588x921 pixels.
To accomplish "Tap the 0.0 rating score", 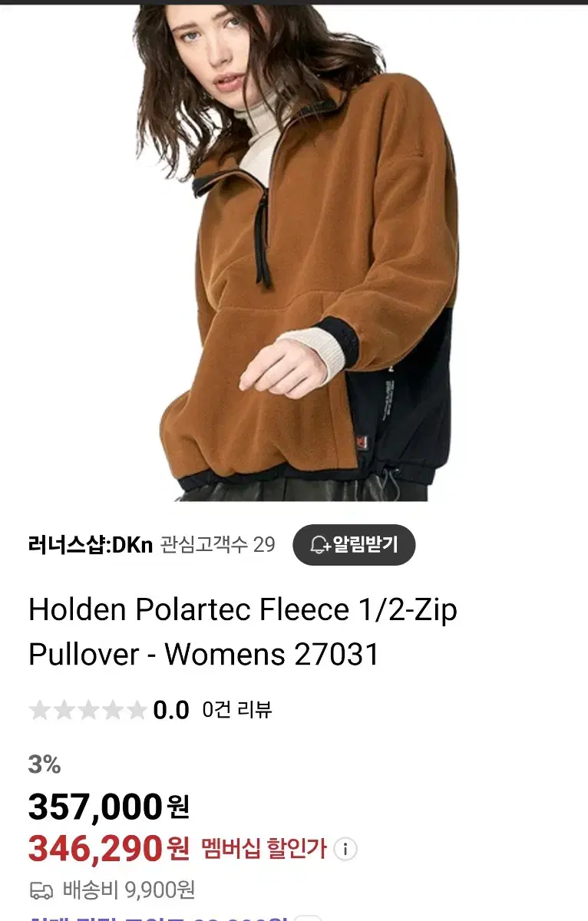I will coord(171,711).
